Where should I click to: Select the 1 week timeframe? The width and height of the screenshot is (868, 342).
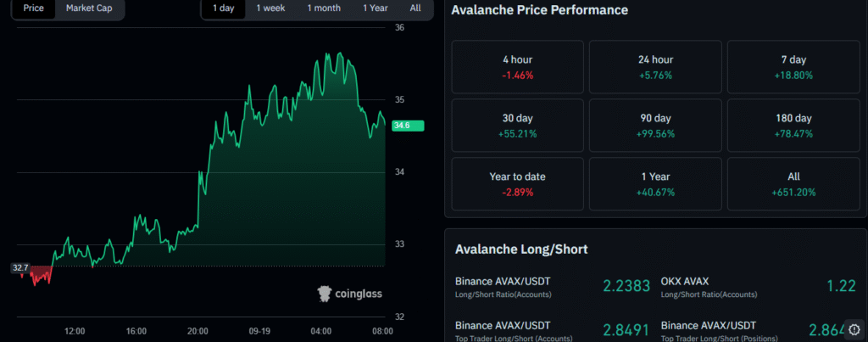click(270, 8)
